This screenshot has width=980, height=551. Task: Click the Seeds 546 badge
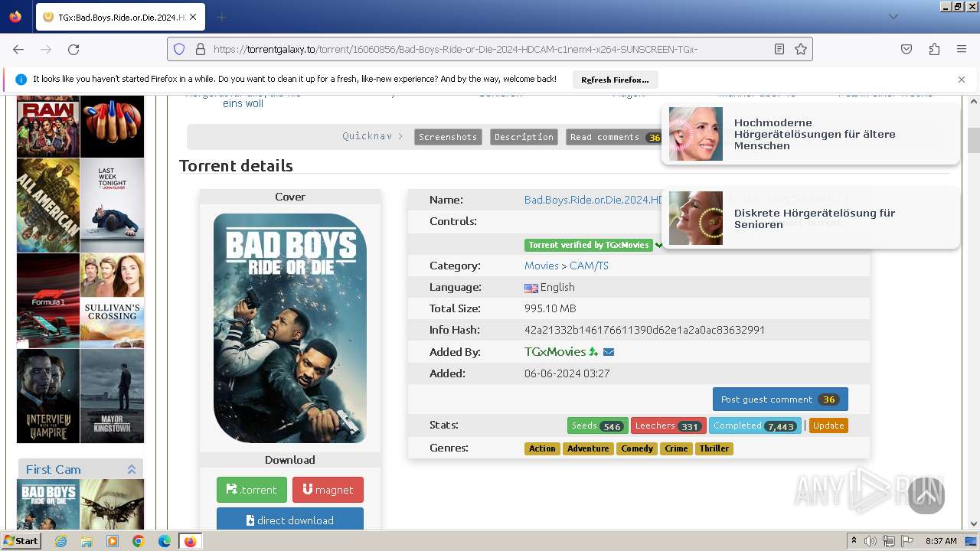tap(598, 425)
